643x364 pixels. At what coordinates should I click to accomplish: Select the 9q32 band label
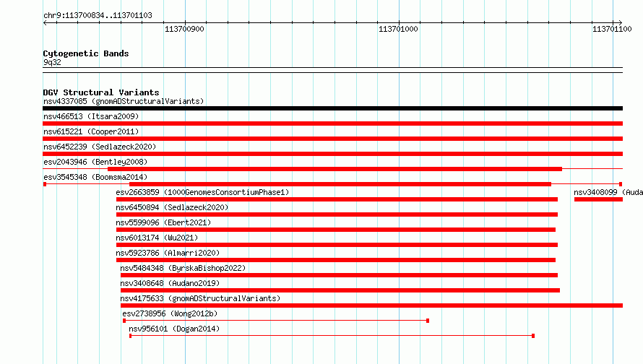pos(52,62)
